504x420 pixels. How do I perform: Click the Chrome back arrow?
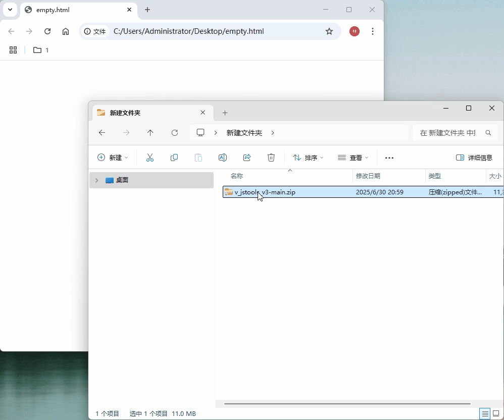11,31
